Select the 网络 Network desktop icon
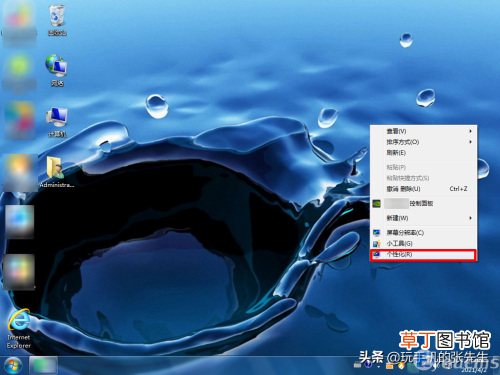This screenshot has height=375, width=500. (57, 70)
